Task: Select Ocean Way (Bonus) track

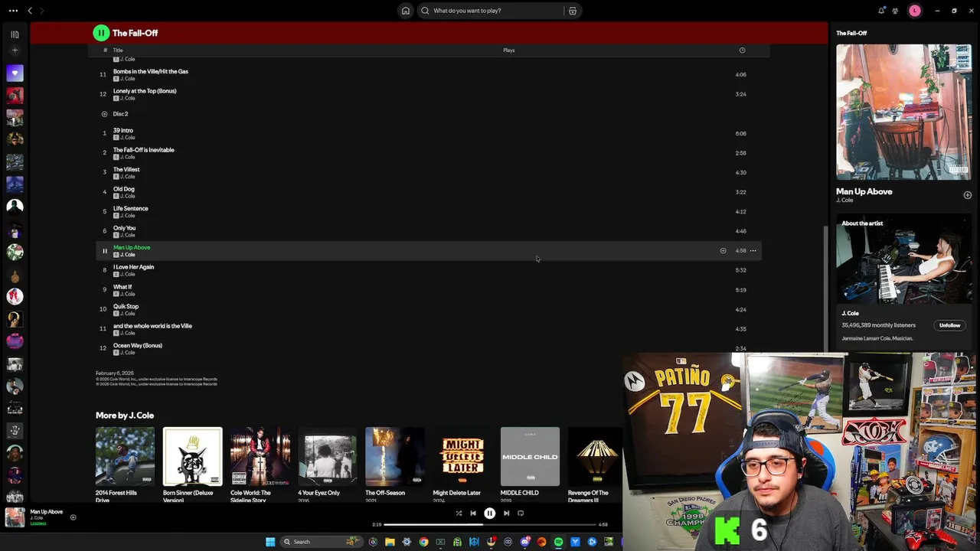Action: (138, 346)
